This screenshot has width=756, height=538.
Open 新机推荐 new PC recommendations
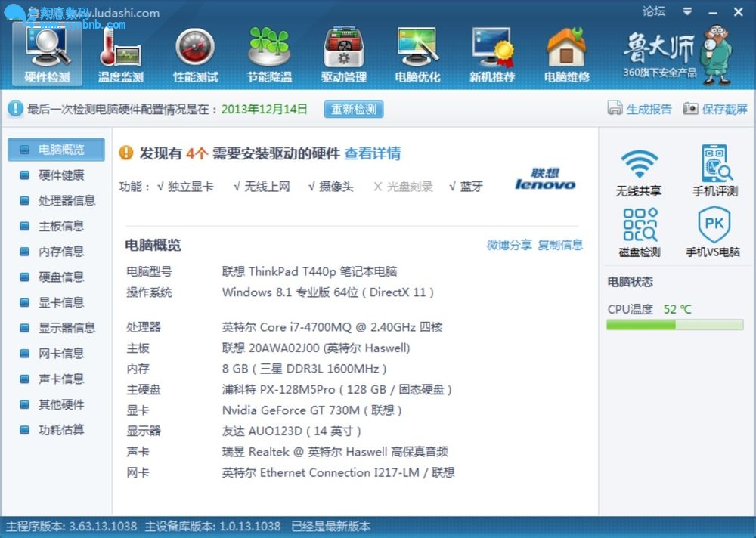[492, 54]
